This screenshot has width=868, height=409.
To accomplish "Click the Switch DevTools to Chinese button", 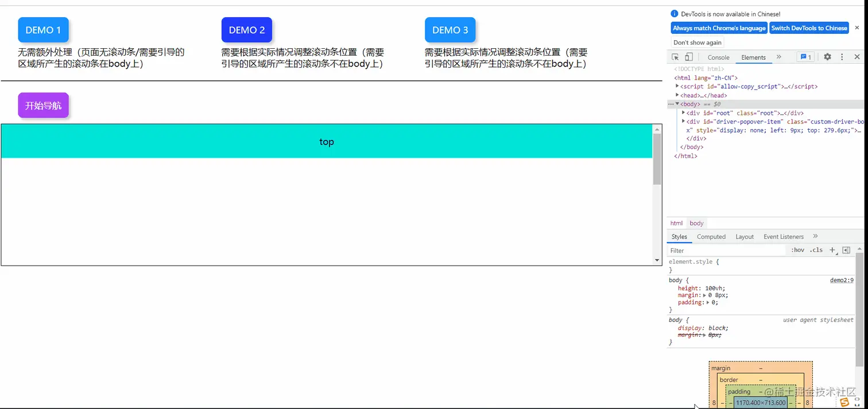I will click(x=809, y=28).
